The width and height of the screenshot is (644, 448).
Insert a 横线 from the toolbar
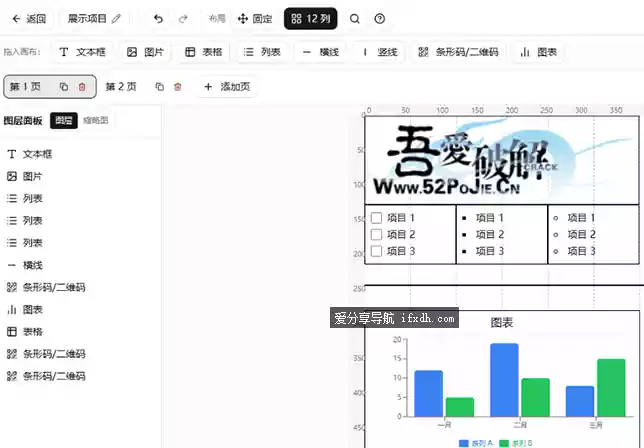click(321, 52)
